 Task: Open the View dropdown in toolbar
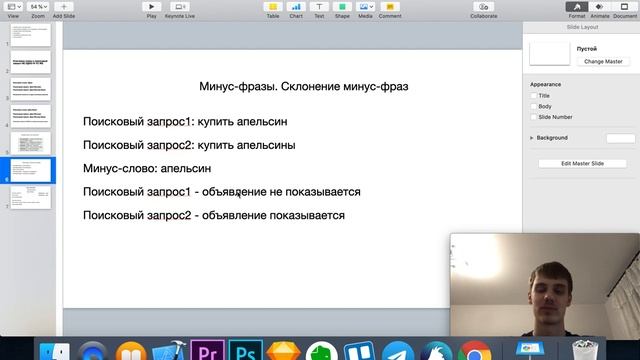[13, 7]
